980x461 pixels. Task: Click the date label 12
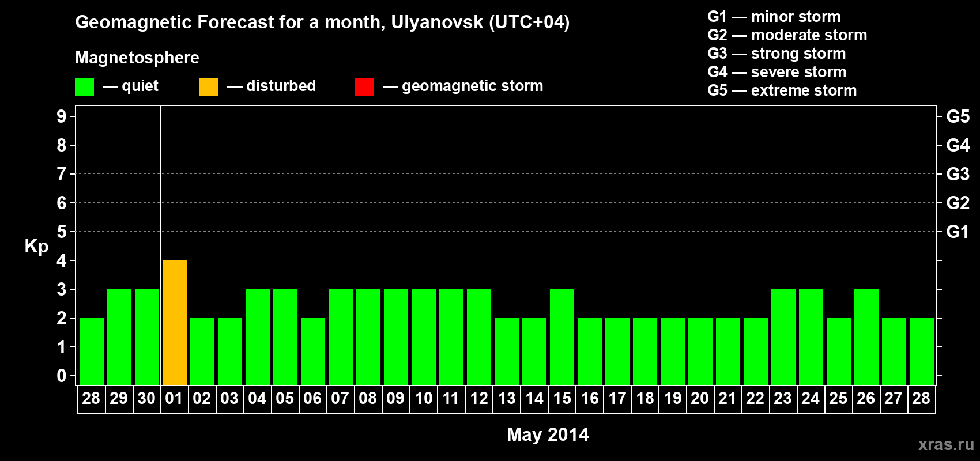point(479,398)
